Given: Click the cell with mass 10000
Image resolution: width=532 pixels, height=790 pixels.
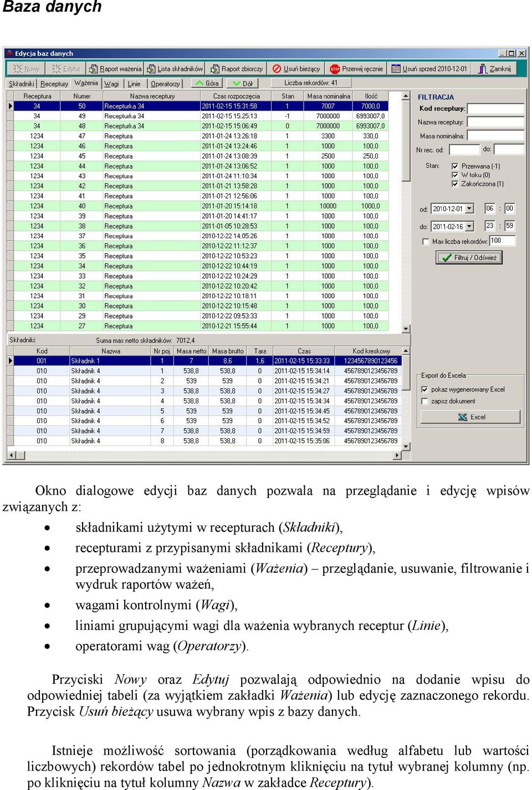Looking at the screenshot, I should pyautogui.click(x=328, y=206).
